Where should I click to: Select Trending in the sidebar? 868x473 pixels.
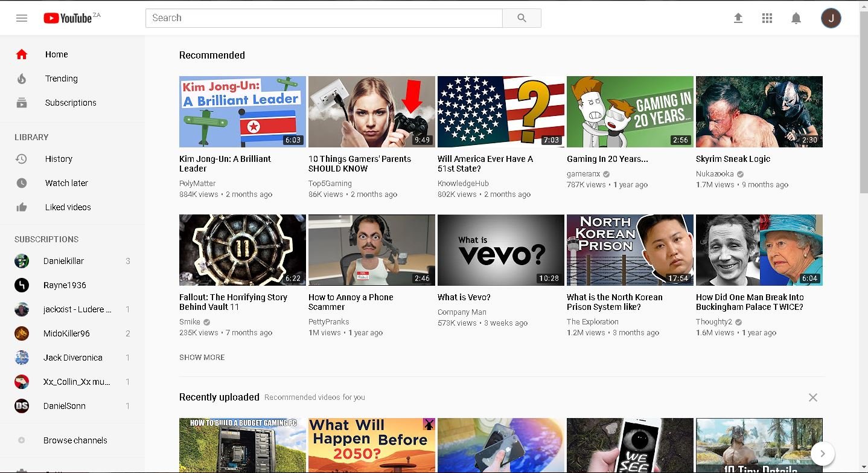coord(72,79)
